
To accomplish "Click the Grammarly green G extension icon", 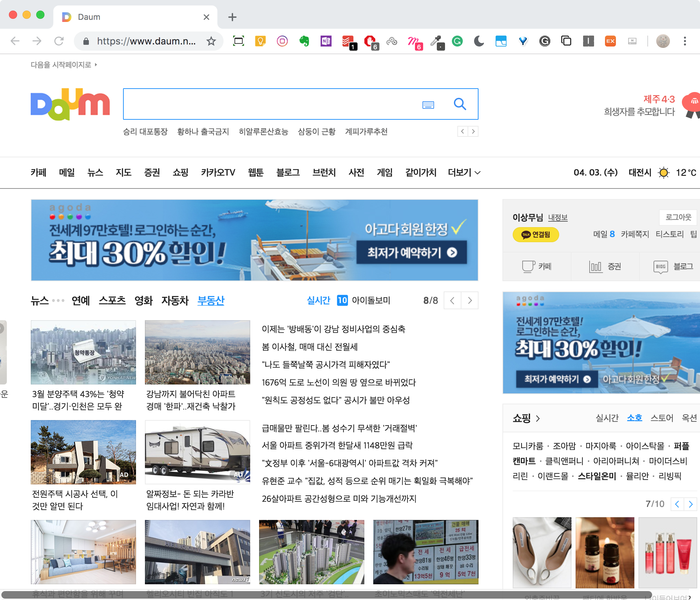I will coord(457,41).
